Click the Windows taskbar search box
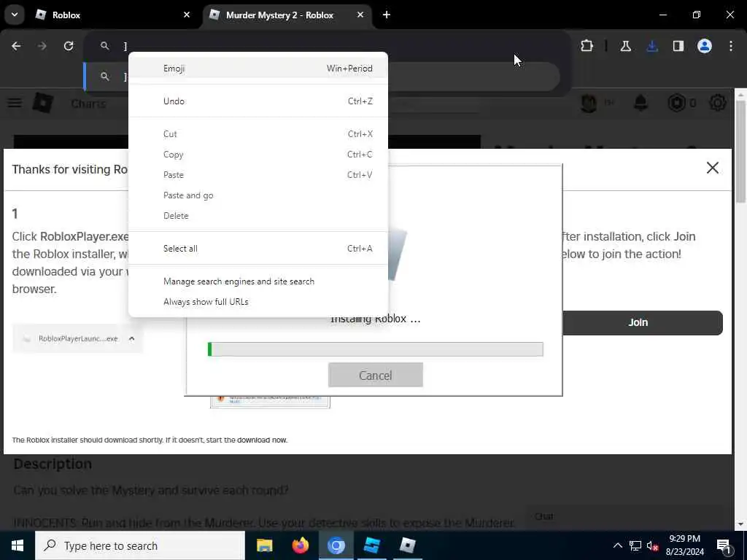The height and width of the screenshot is (560, 747). (x=140, y=545)
